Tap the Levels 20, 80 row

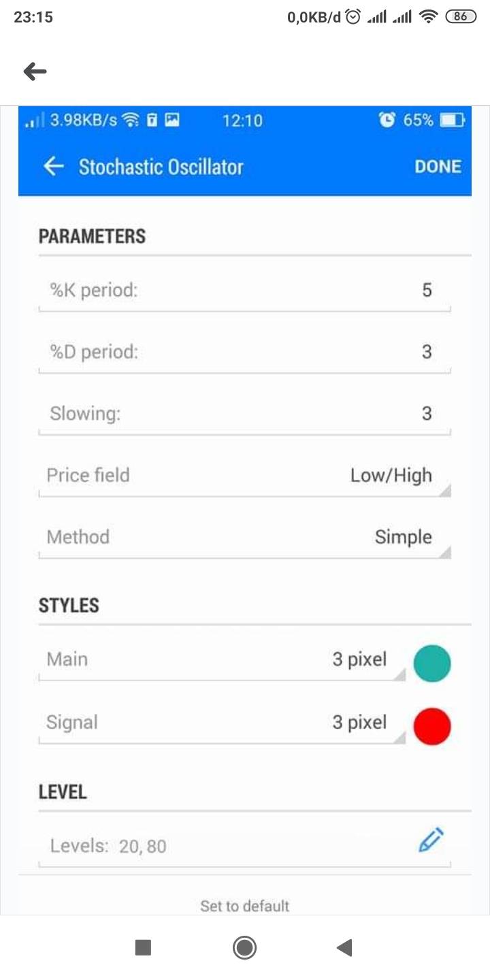204,846
